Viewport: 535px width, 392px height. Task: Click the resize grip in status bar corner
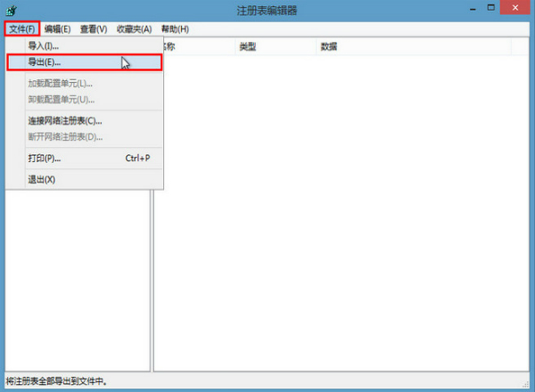[526, 384]
